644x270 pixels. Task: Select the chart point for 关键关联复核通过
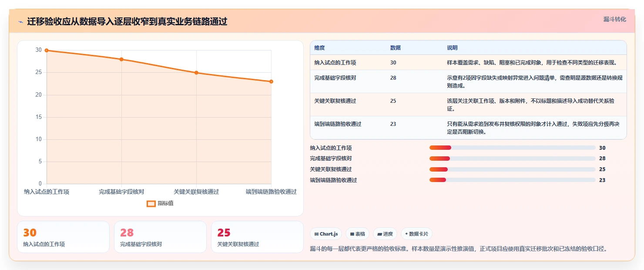pyautogui.click(x=196, y=73)
